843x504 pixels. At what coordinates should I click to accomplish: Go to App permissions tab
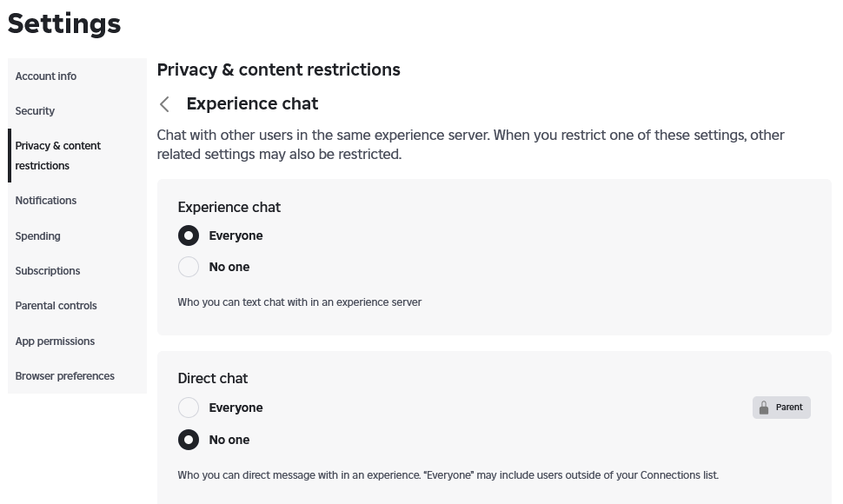point(55,342)
